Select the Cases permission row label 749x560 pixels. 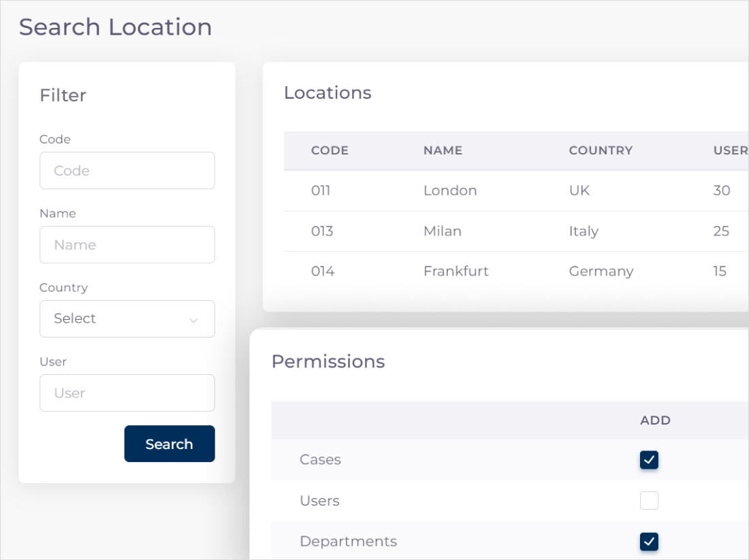[x=320, y=460]
